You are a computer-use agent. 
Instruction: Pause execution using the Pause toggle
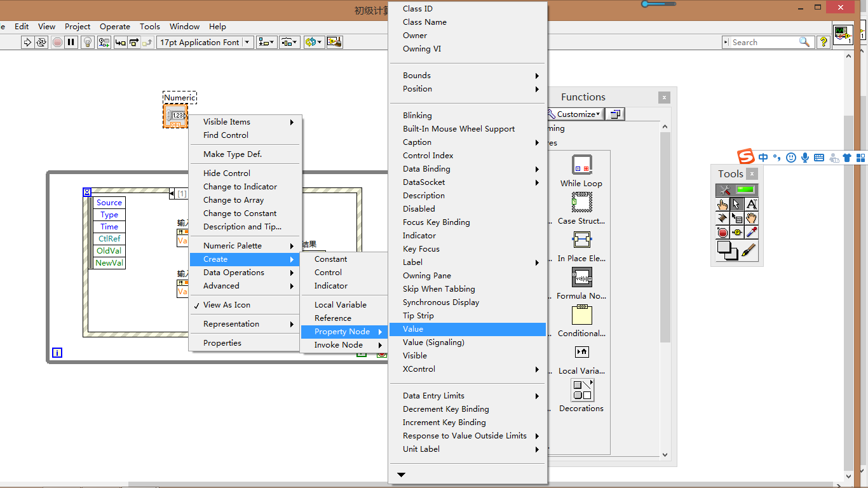pyautogui.click(x=71, y=42)
